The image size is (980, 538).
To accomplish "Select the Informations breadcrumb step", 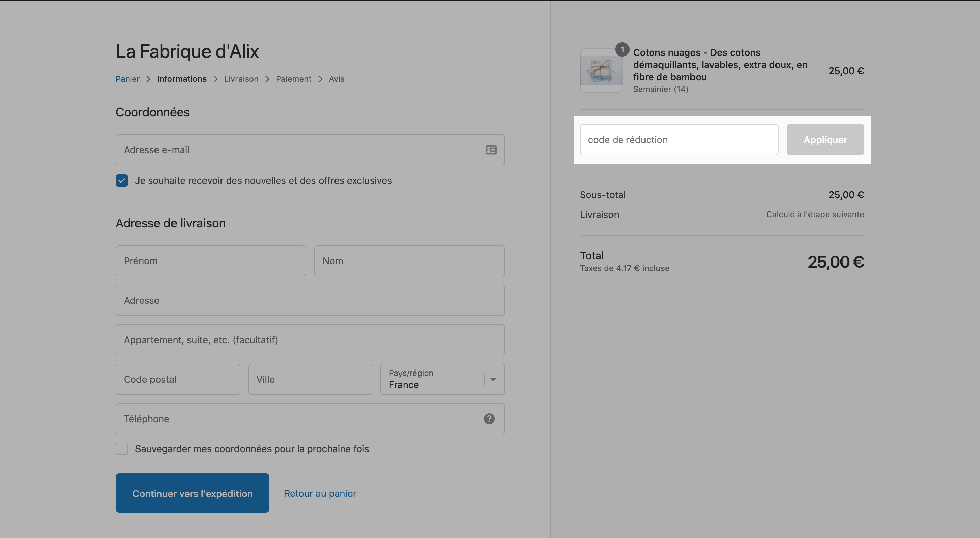I will pos(181,79).
